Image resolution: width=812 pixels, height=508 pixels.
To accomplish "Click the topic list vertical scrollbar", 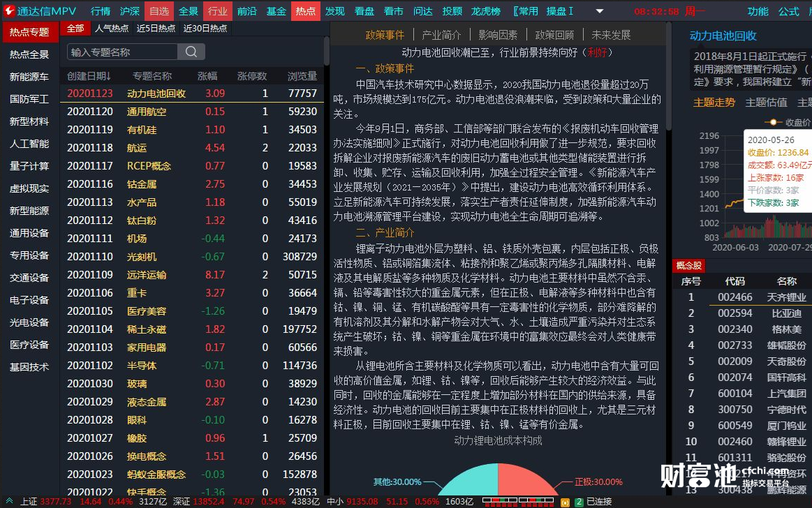I will coord(327,51).
